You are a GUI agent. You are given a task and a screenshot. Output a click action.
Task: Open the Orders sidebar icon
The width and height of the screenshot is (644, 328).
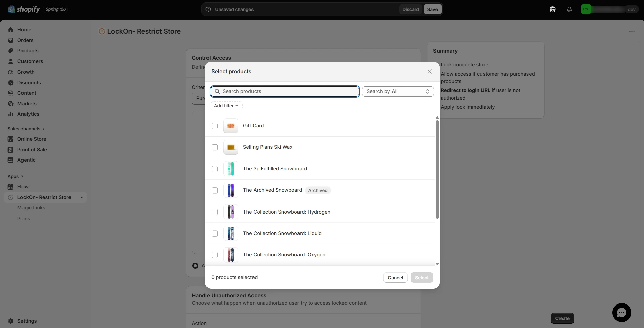pos(11,40)
